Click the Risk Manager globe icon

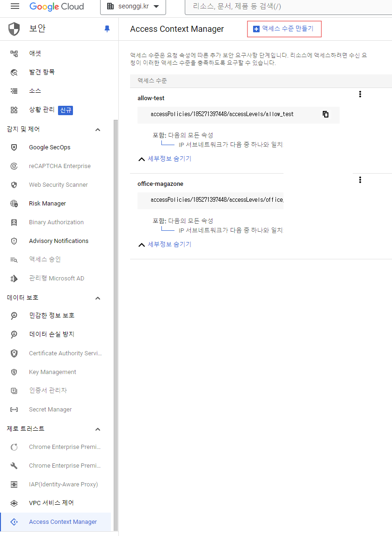(x=14, y=203)
